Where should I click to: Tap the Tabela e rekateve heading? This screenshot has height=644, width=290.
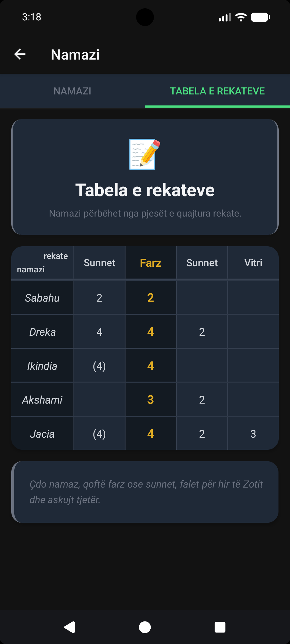click(x=145, y=190)
